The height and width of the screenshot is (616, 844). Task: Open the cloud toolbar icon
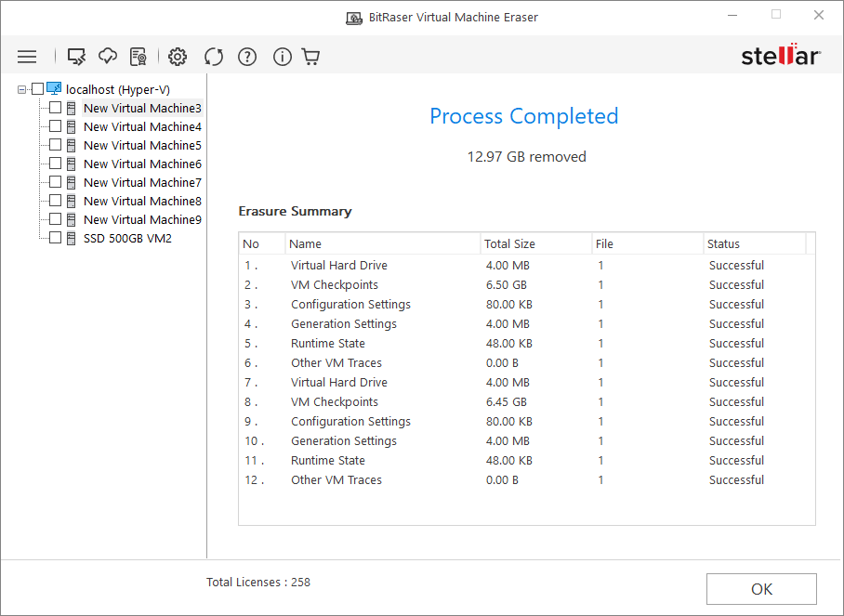click(108, 56)
